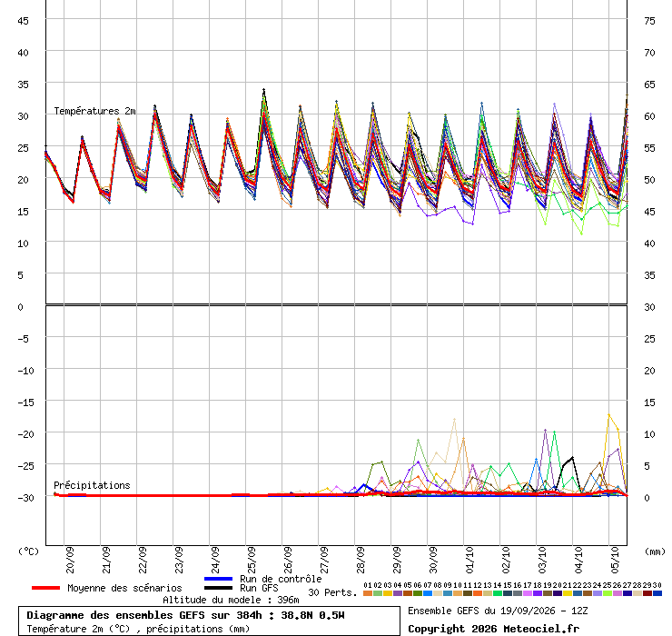
Task: Select the blue swatch for perturbation 07
Action: click(x=428, y=593)
